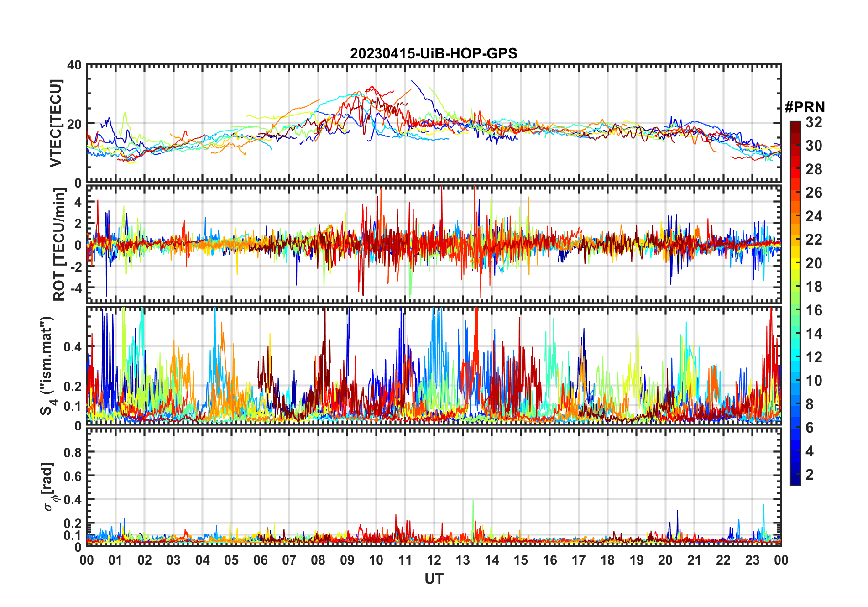Viewport: 868px width, 607px height.
Task: Click the S4 ("ism.mat") y-axis label
Action: tap(48, 366)
